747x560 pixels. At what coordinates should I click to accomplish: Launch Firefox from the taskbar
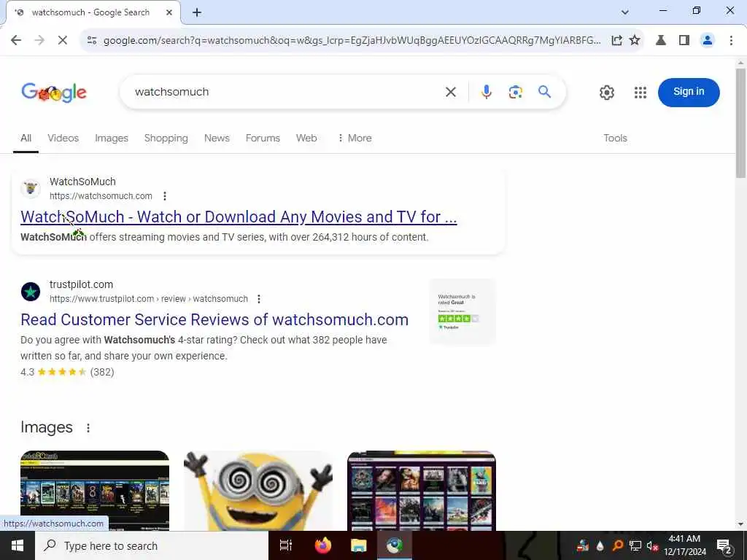[322, 545]
